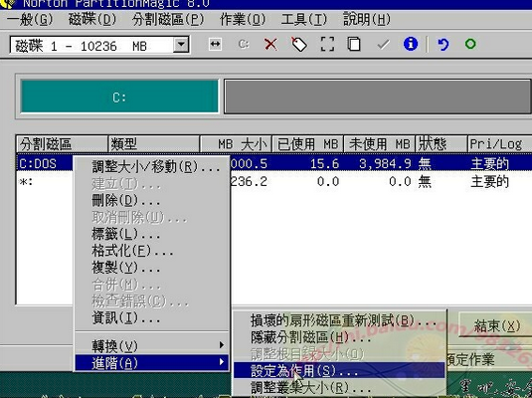This screenshot has width=532, height=398.
Task: Choose 調整大小/移動(R) in context menu
Action: pyautogui.click(x=151, y=167)
